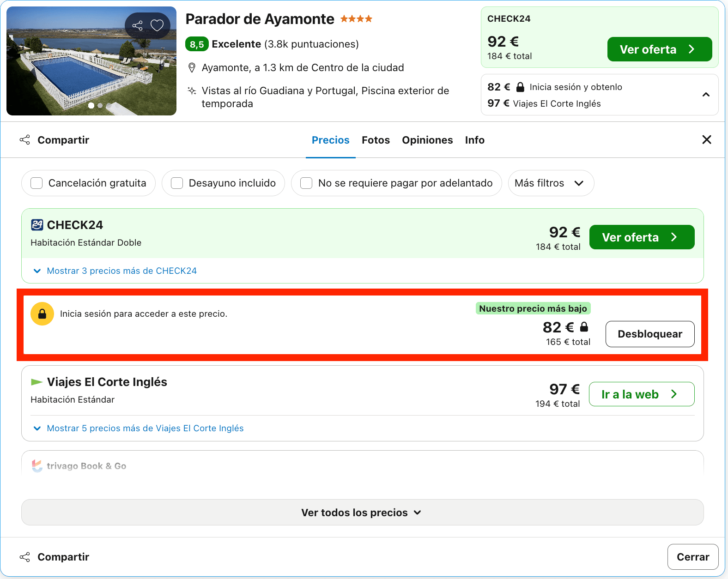The width and height of the screenshot is (728, 579).
Task: Click the Viajes El Corte Inglés green flag logo
Action: click(36, 382)
